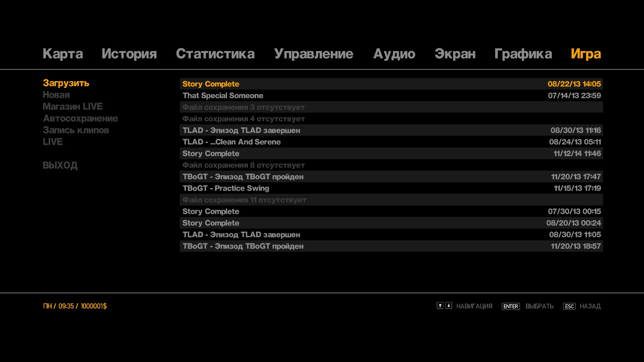Open the Запись клипов menu item
644x362 pixels.
[76, 130]
